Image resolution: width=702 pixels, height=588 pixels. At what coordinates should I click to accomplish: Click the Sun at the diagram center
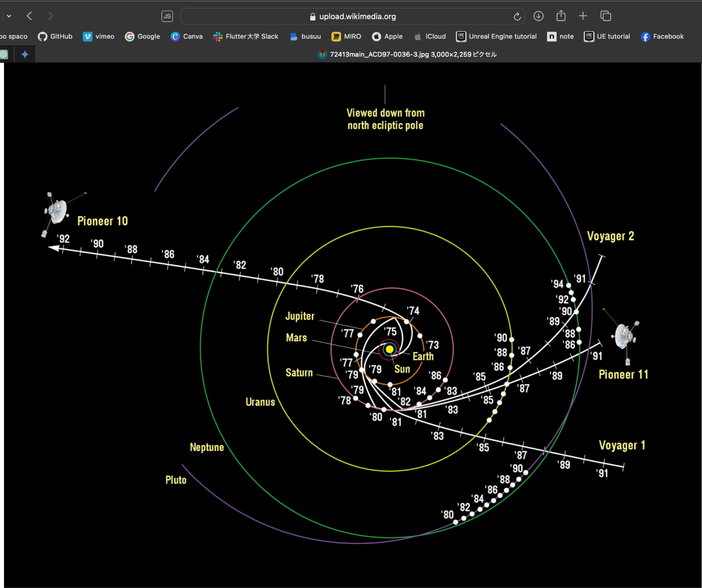point(390,349)
